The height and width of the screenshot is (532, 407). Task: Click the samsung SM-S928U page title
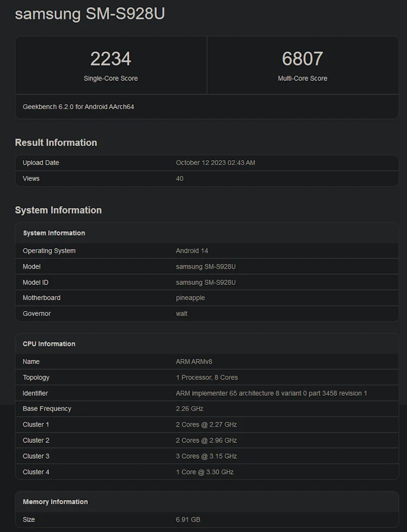(x=90, y=14)
